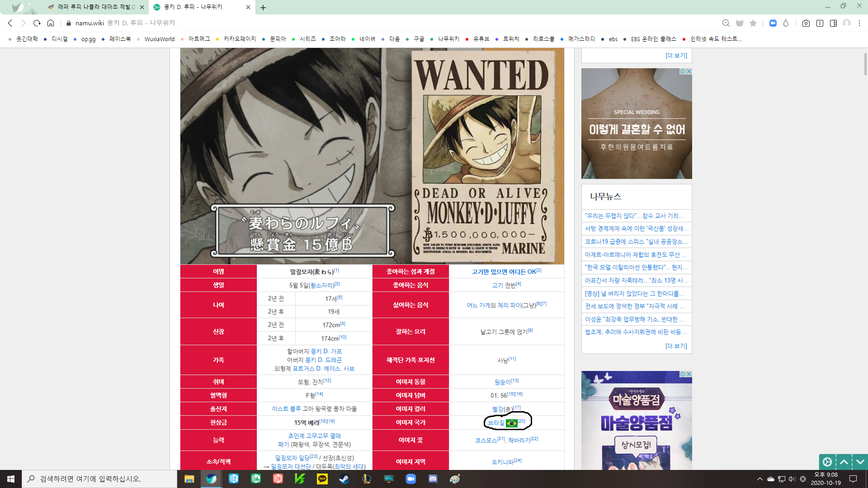868x488 pixels.
Task: Reload the namu.wiki page
Action: (x=37, y=23)
